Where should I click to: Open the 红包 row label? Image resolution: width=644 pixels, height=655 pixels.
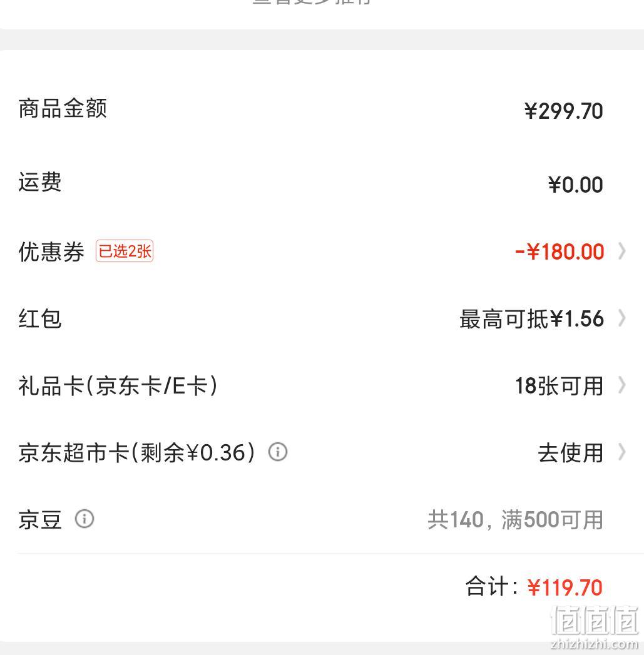[40, 318]
